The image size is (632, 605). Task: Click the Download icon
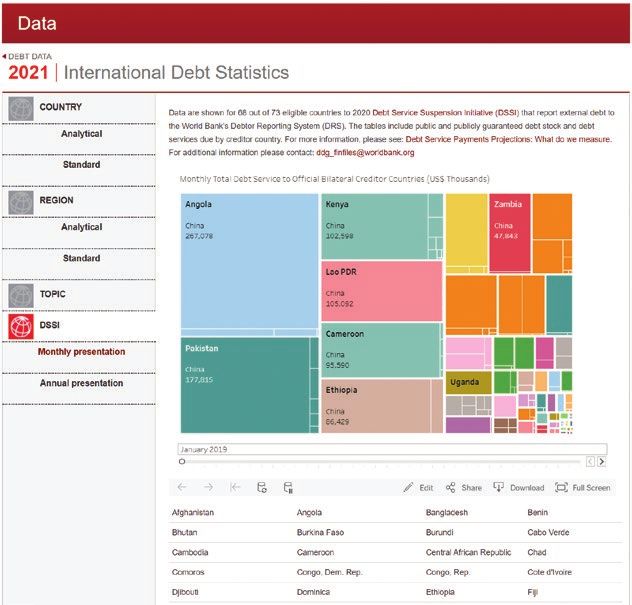coord(499,487)
